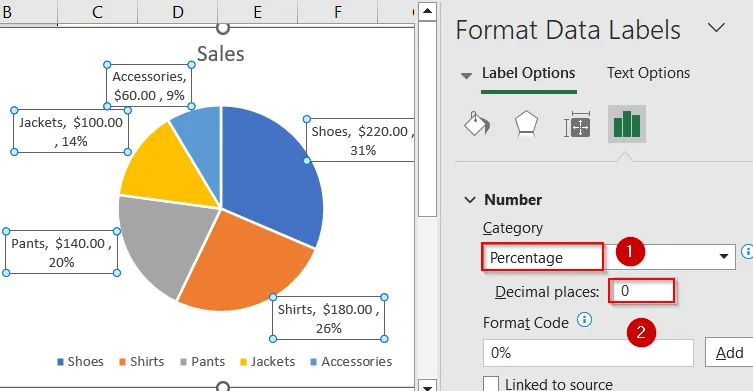Screen dimensions: 753x391
Task: Open the Category dropdown showing Percentage
Action: (x=609, y=257)
